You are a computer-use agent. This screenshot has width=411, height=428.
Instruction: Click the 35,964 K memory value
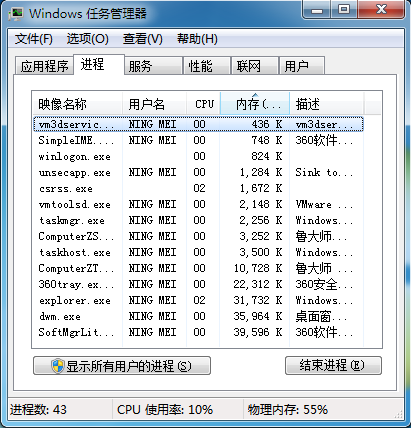pyautogui.click(x=258, y=316)
